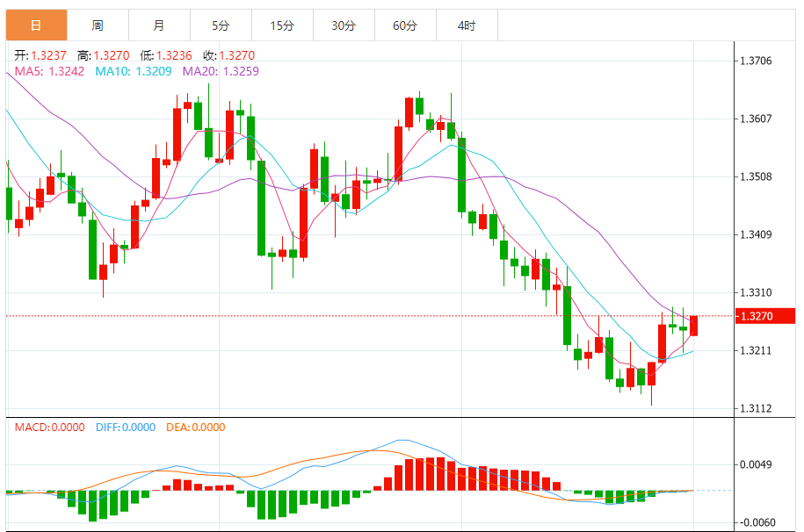
Task: Click the 高:1.3270 high price value
Action: pyautogui.click(x=103, y=55)
